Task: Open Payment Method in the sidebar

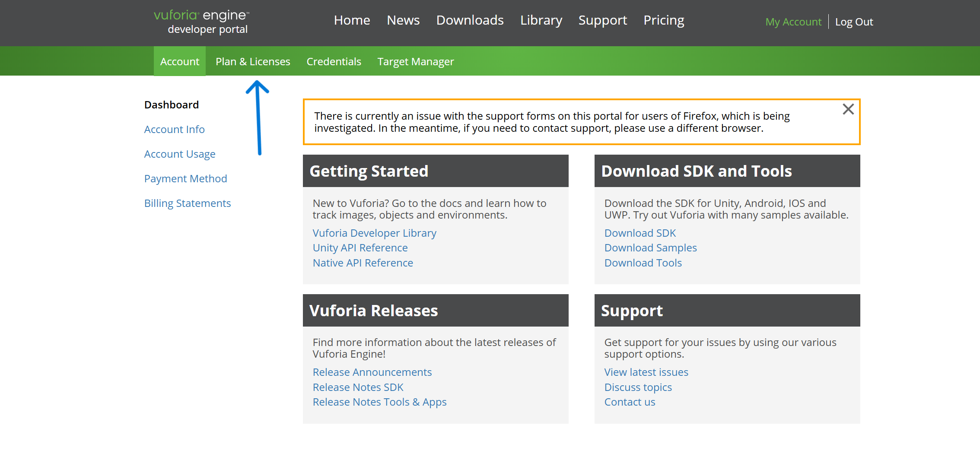Action: [185, 179]
